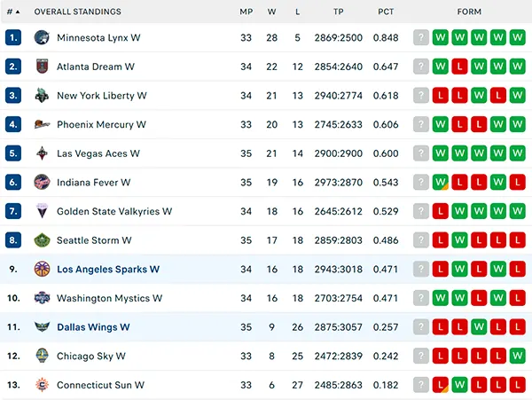
Task: Click the Washington Mystics team logo
Action: tap(42, 298)
